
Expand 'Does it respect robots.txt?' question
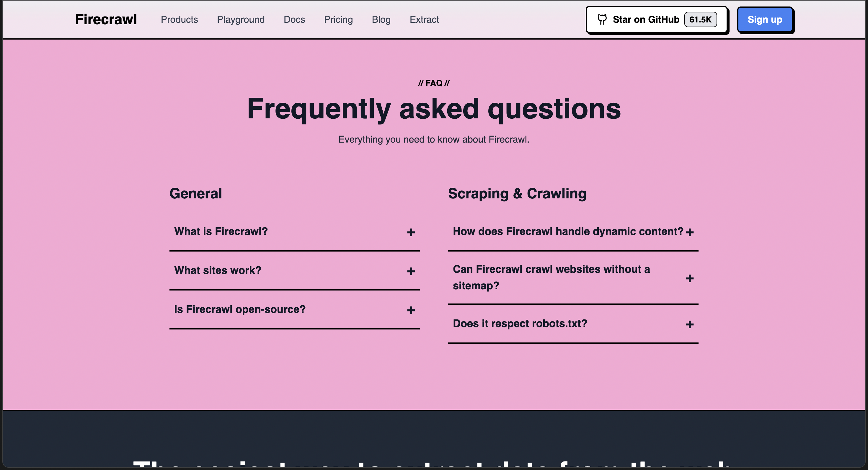click(520, 324)
